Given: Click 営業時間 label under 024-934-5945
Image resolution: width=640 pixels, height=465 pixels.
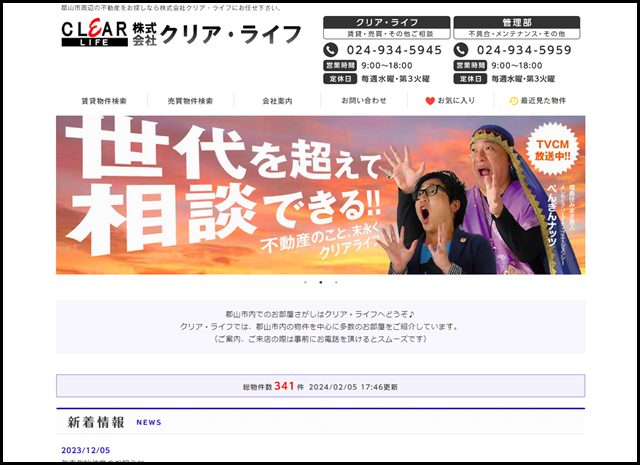Looking at the screenshot, I should [340, 65].
